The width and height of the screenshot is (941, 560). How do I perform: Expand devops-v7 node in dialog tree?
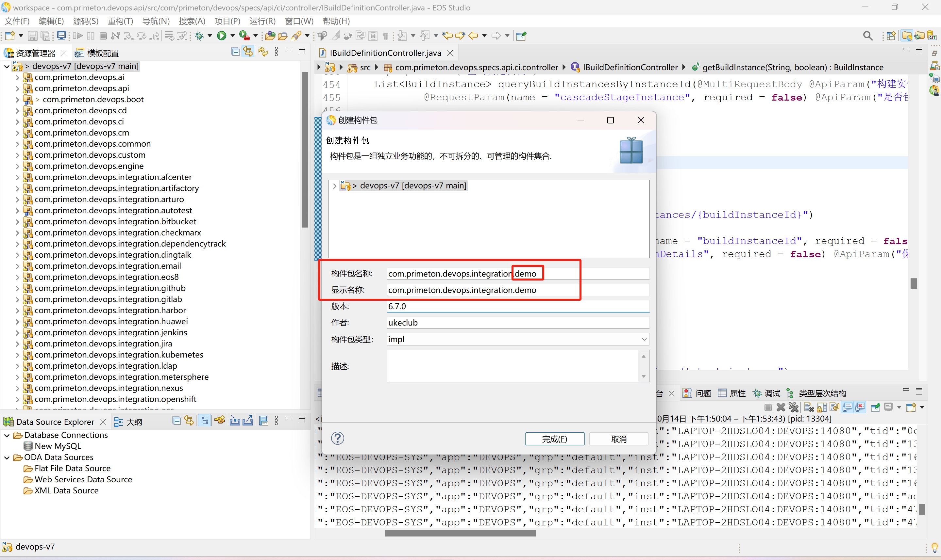335,186
